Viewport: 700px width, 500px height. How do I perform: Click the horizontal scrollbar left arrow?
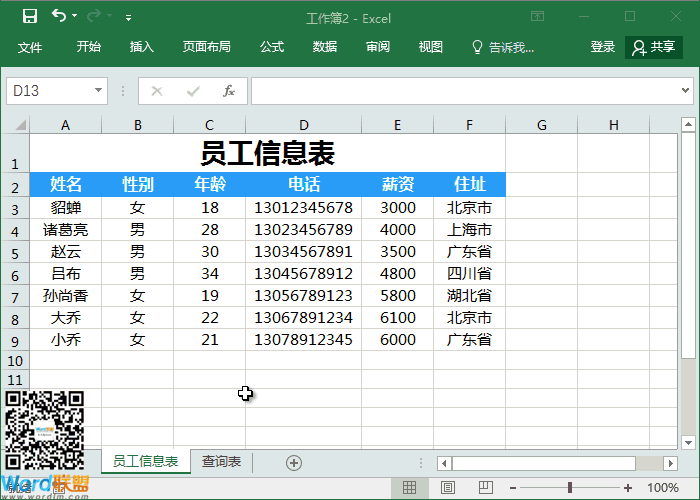444,463
